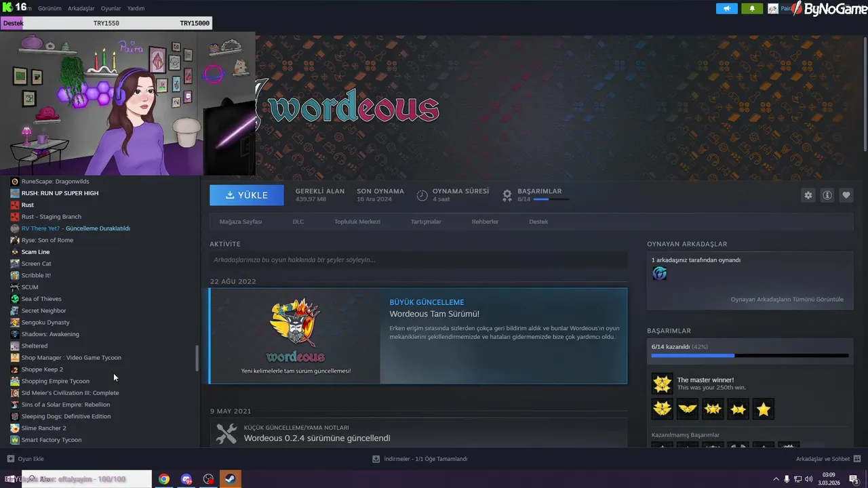Click Oynayan Arkadaşların Tümünü Görüntüle link

[x=787, y=299]
